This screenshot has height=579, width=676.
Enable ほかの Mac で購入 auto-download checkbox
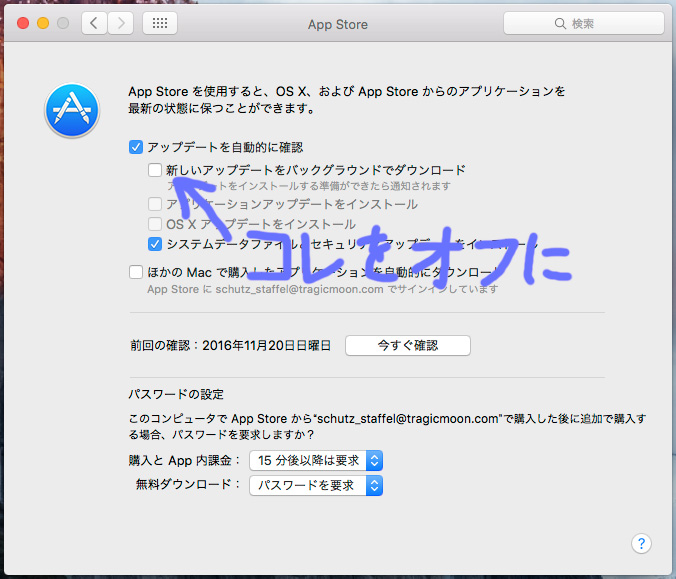point(136,272)
